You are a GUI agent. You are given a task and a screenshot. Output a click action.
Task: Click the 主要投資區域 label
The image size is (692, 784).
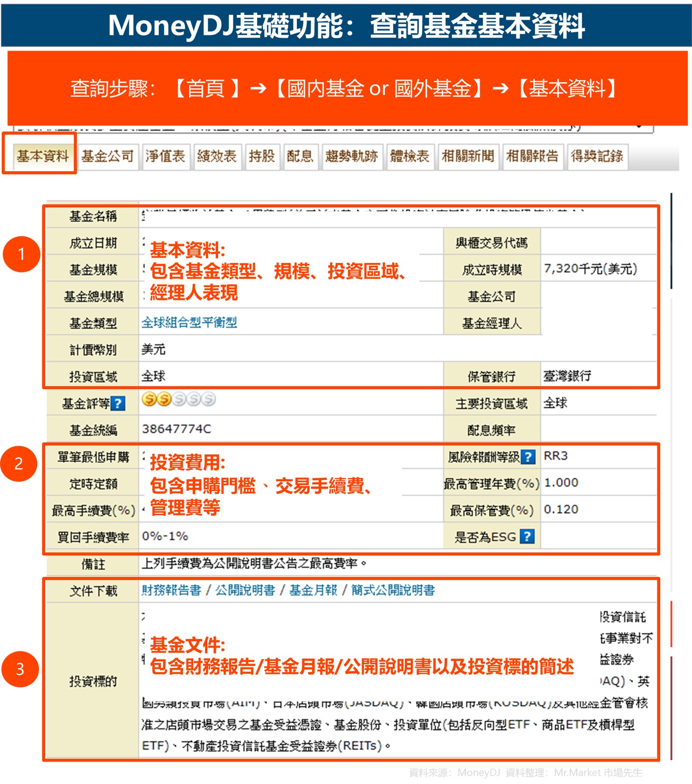[x=492, y=403]
